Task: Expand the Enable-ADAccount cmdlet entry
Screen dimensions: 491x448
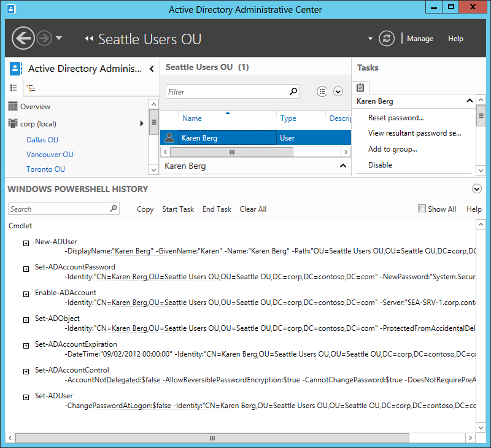Action: click(x=26, y=294)
